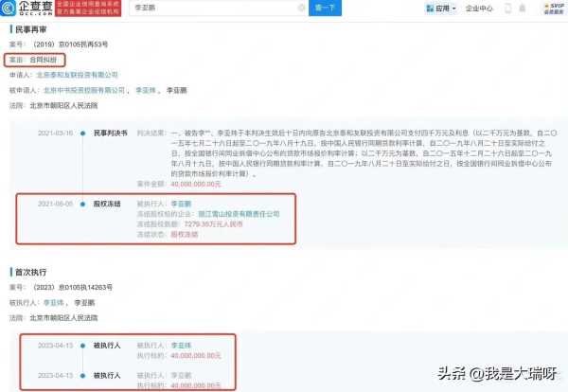Clear the search field with the X icon
This screenshot has height=392, width=568.
tap(301, 8)
